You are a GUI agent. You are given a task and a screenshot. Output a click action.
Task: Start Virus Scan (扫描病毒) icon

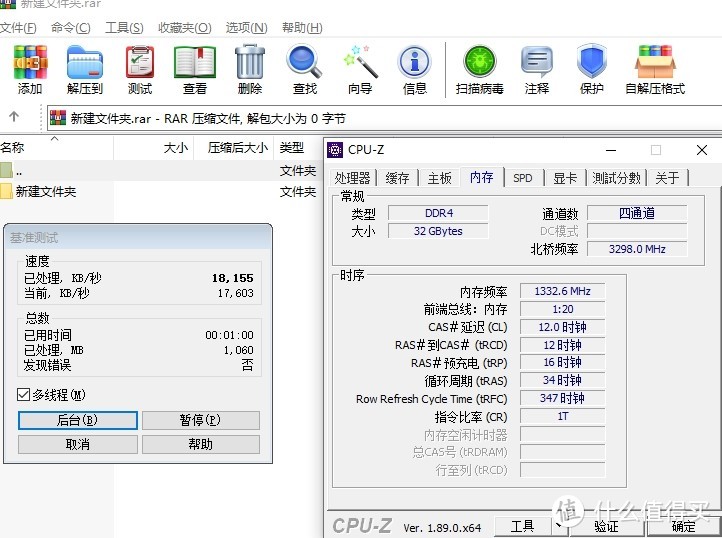(479, 70)
